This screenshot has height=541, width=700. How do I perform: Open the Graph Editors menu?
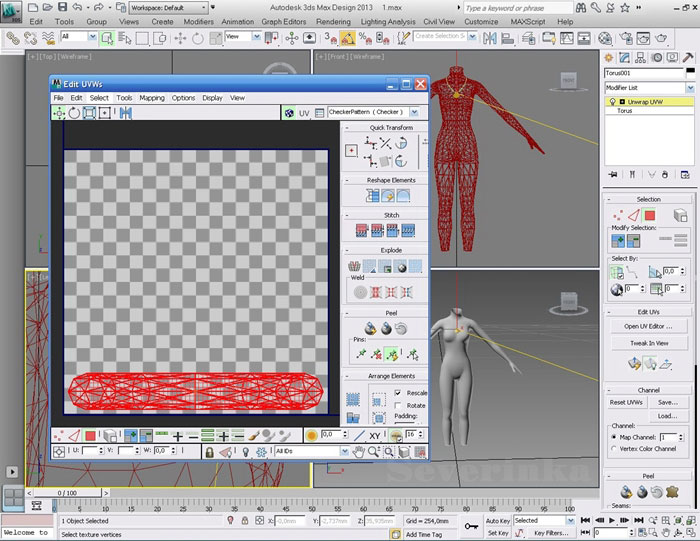coord(283,21)
